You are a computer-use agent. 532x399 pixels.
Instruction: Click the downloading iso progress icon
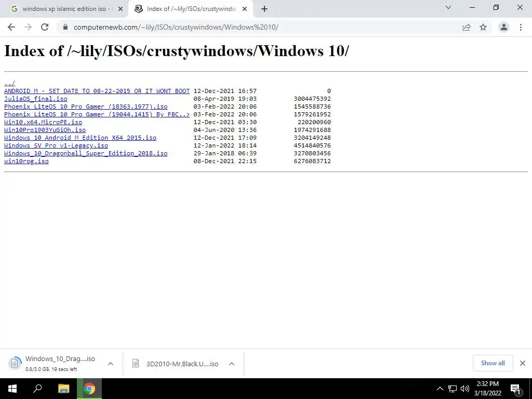pyautogui.click(x=15, y=363)
